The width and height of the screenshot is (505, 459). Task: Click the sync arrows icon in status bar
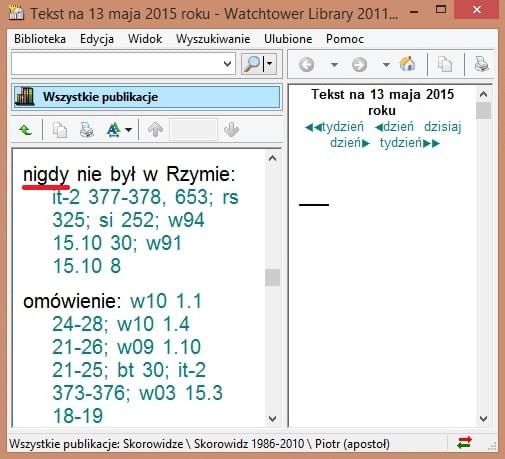pos(464,443)
